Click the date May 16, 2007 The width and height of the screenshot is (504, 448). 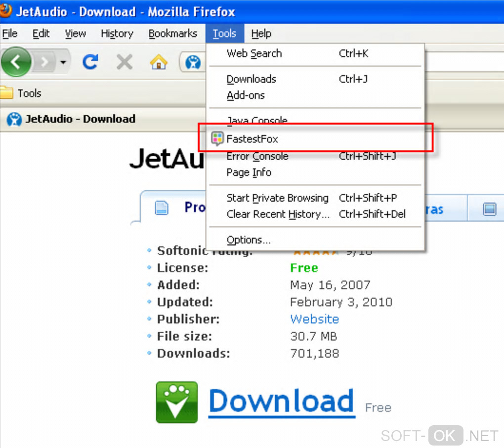coord(330,285)
